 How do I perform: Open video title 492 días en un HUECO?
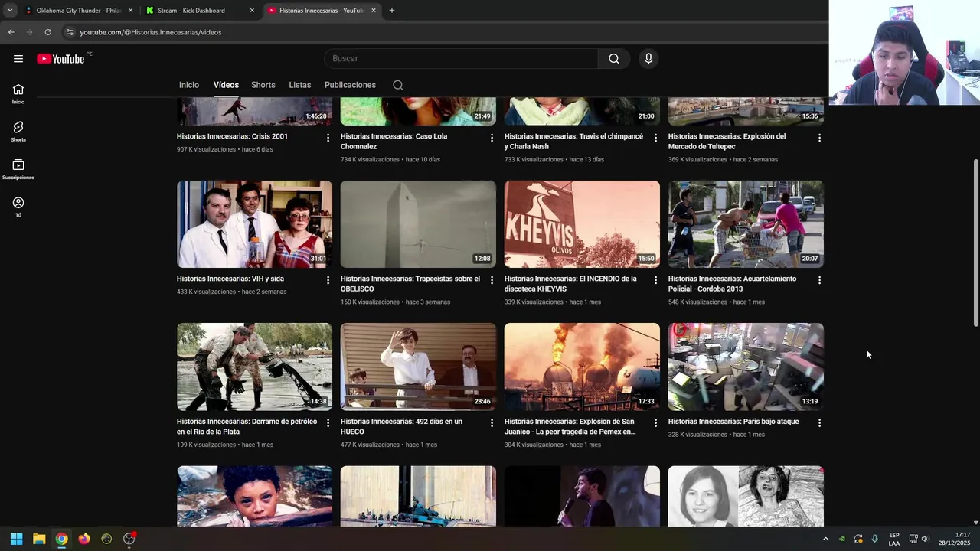(x=401, y=426)
